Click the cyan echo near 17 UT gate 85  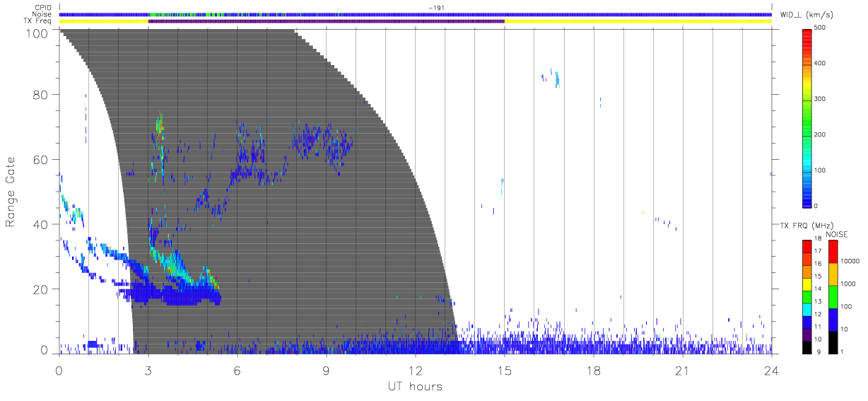coord(556,79)
